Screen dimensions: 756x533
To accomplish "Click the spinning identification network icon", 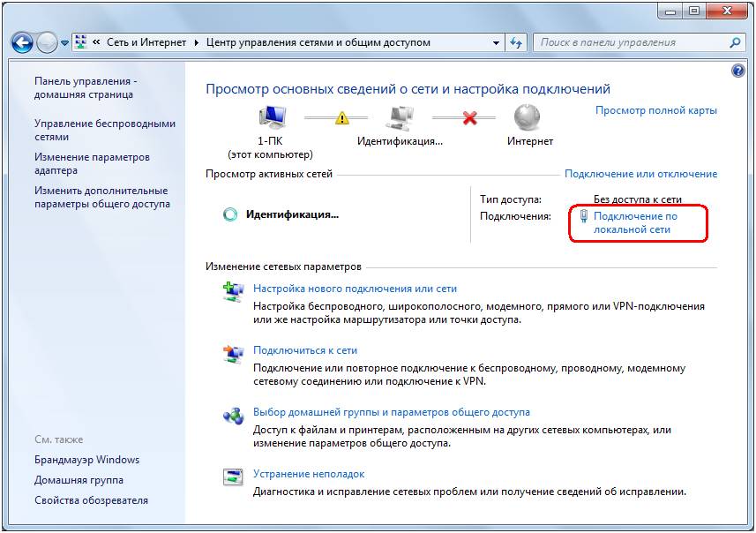I will pyautogui.click(x=230, y=214).
